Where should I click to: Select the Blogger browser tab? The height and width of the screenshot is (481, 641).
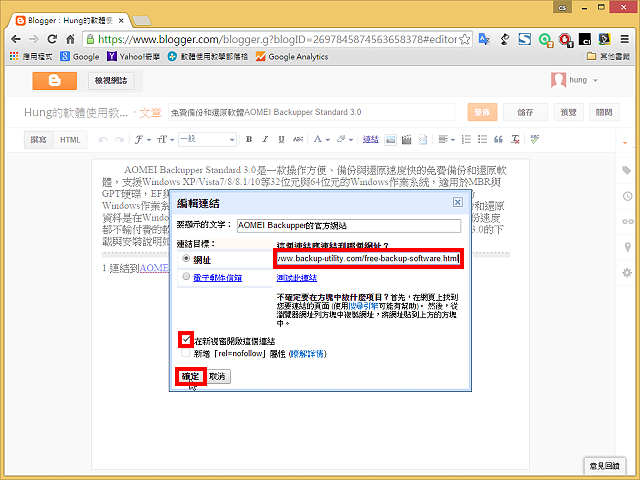coord(69,20)
